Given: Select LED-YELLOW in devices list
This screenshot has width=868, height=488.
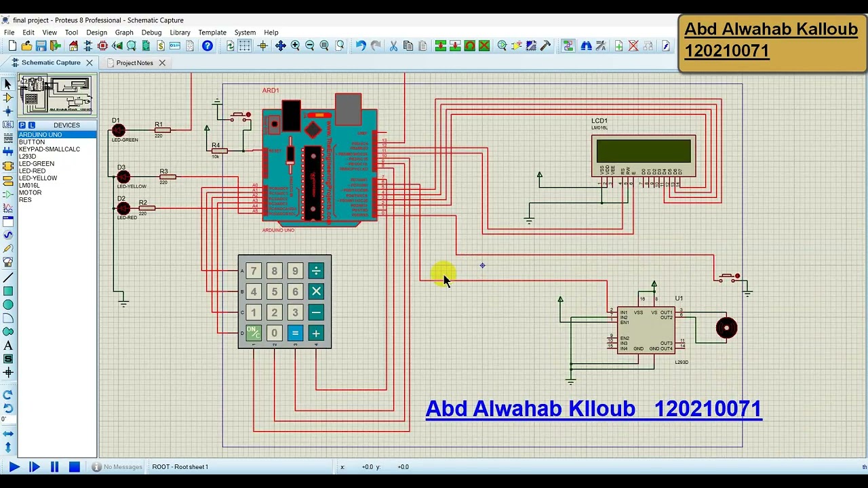Looking at the screenshot, I should [57, 178].
